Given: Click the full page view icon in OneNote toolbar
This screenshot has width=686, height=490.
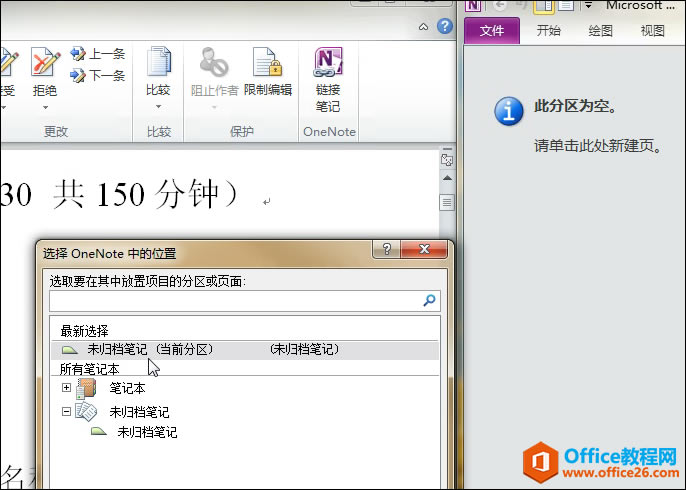Looking at the screenshot, I should (565, 6).
